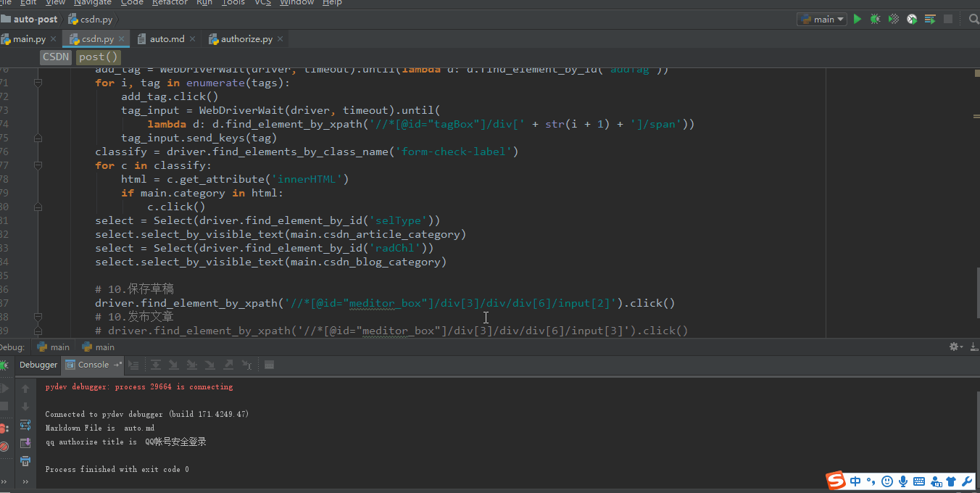Expand more debug sidebar actions chevron
Image resolution: width=980 pixels, height=493 pixels.
4,481
